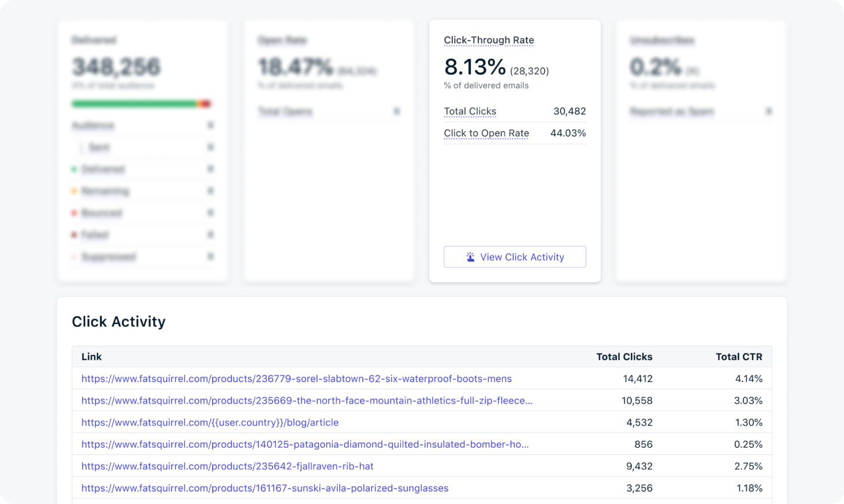844x504 pixels.
Task: Open the user.country blog article link
Action: (x=210, y=423)
